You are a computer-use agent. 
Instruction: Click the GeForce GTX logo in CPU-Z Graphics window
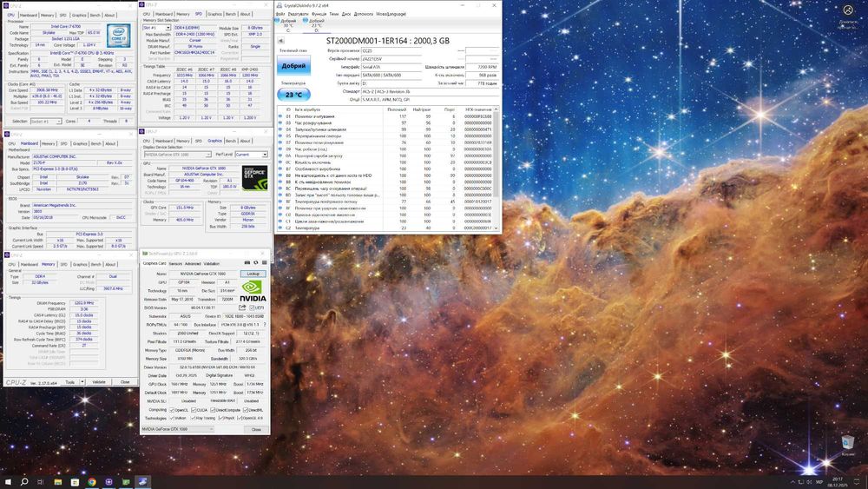coord(255,178)
